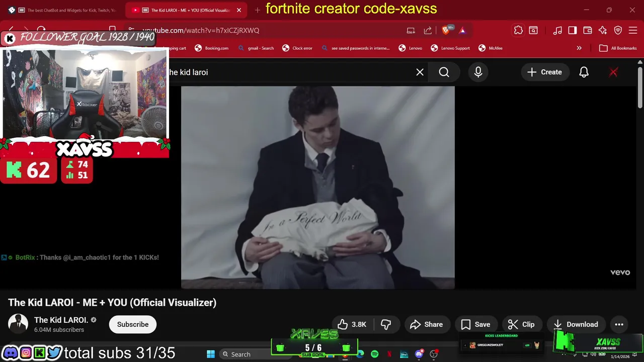The height and width of the screenshot is (362, 644).
Task: Open the browser extensions puzzle icon
Action: pyautogui.click(x=518, y=30)
